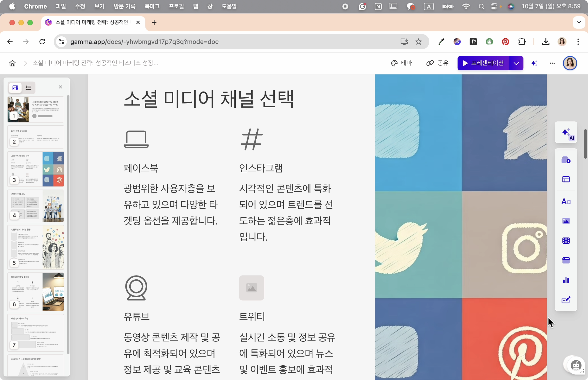Open the three-dot more options menu
588x380 pixels.
pos(552,63)
